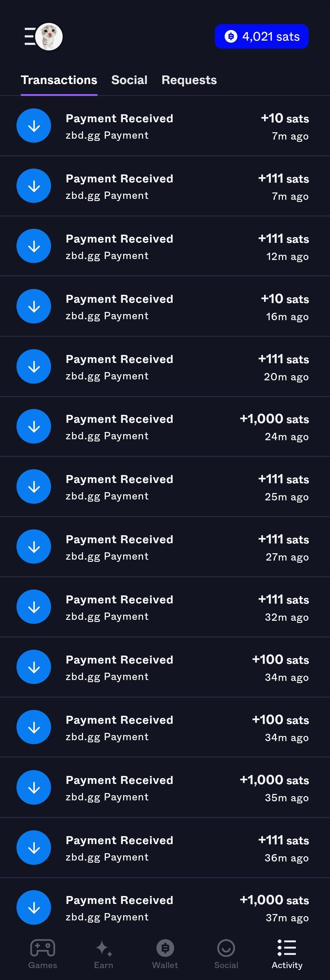
Task: Switch to the Social top tab
Action: pyautogui.click(x=129, y=80)
